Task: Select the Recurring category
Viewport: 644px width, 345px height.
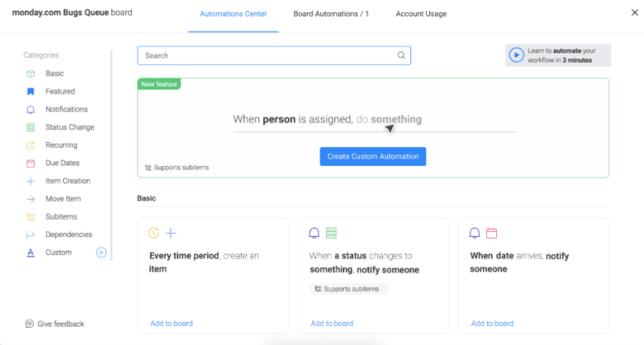Action: pos(61,145)
